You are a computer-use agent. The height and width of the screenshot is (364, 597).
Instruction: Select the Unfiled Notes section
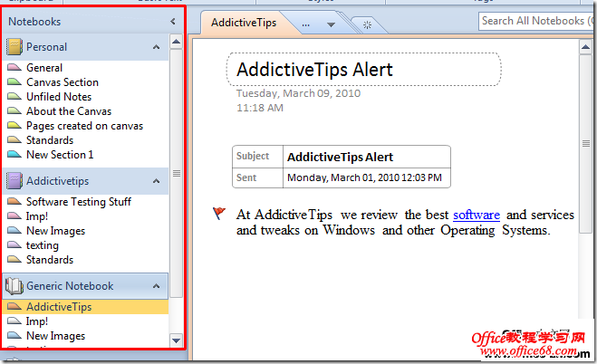(x=59, y=97)
